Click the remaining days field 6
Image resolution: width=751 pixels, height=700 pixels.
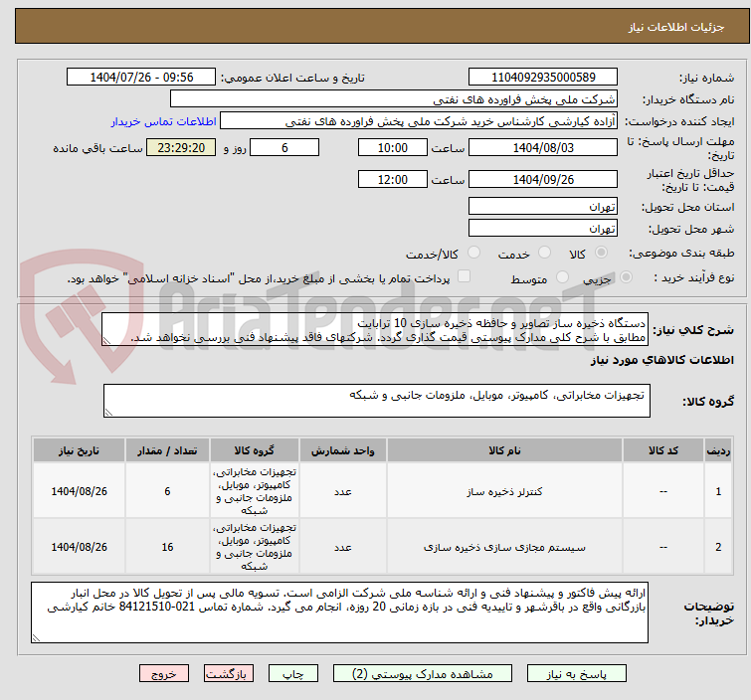pos(284,147)
